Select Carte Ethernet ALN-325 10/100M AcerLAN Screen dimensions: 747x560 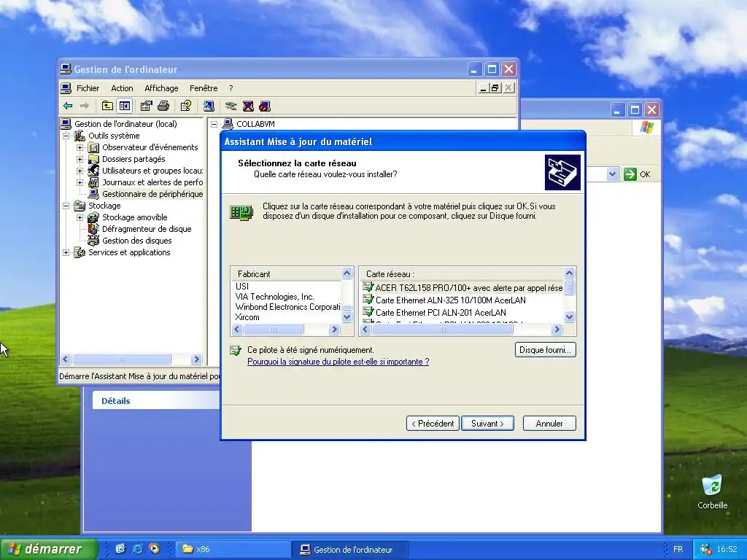(444, 300)
